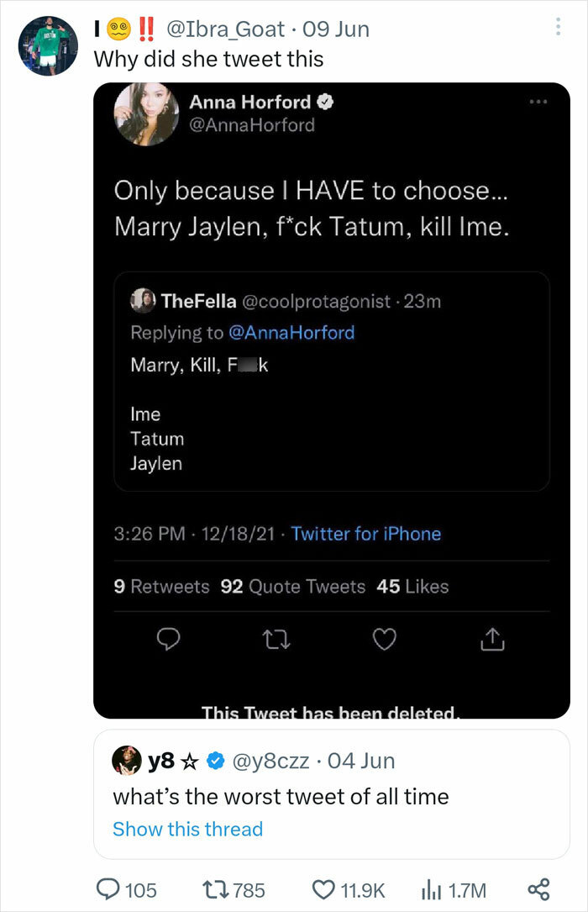Like the tweet using the heart icon
This screenshot has width=588, height=912.
click(385, 640)
